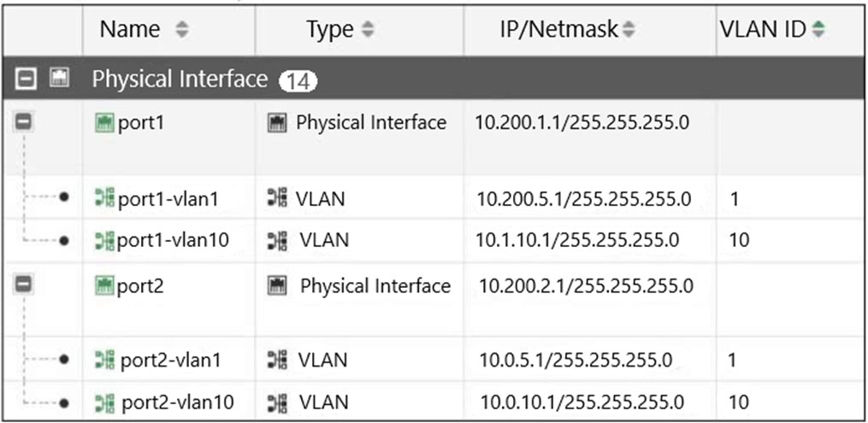The width and height of the screenshot is (868, 423).
Task: Click IP address 10.200.1.1/255.255.255.0
Action: coord(582,123)
